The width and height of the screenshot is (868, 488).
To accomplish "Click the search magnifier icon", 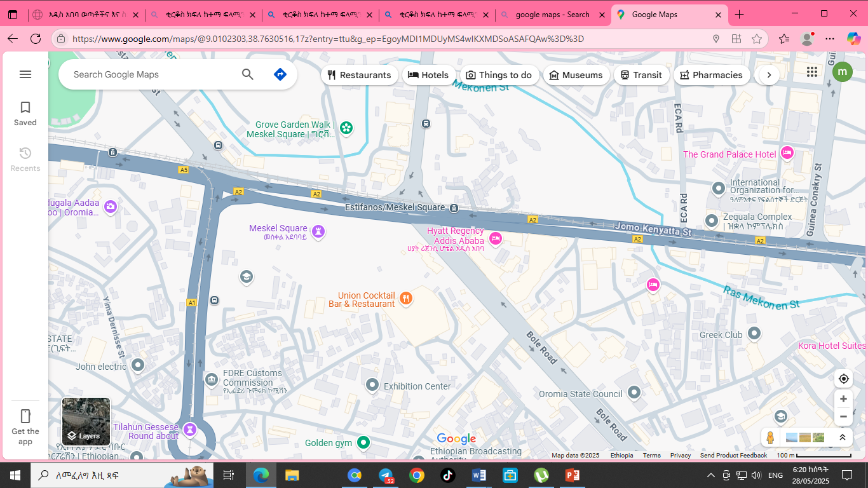I will [248, 74].
